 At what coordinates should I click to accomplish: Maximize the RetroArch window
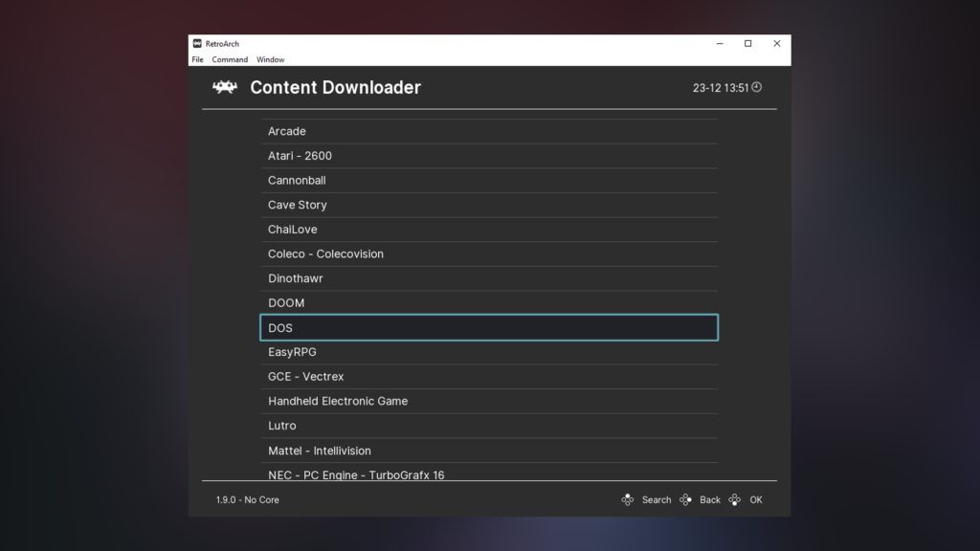click(748, 44)
